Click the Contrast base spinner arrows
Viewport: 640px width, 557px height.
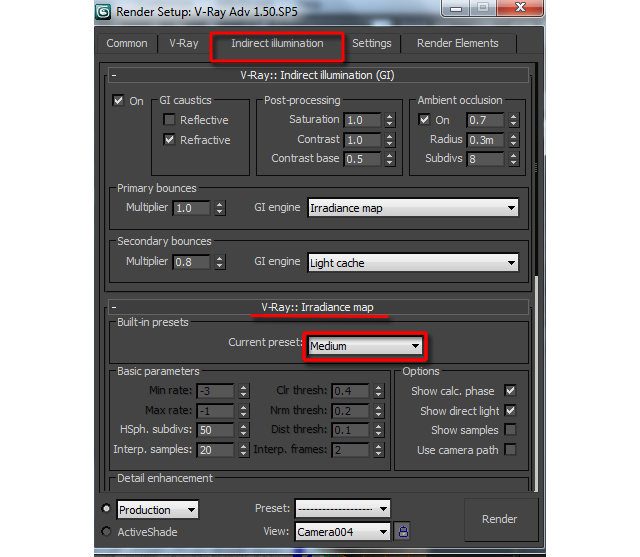[x=389, y=159]
